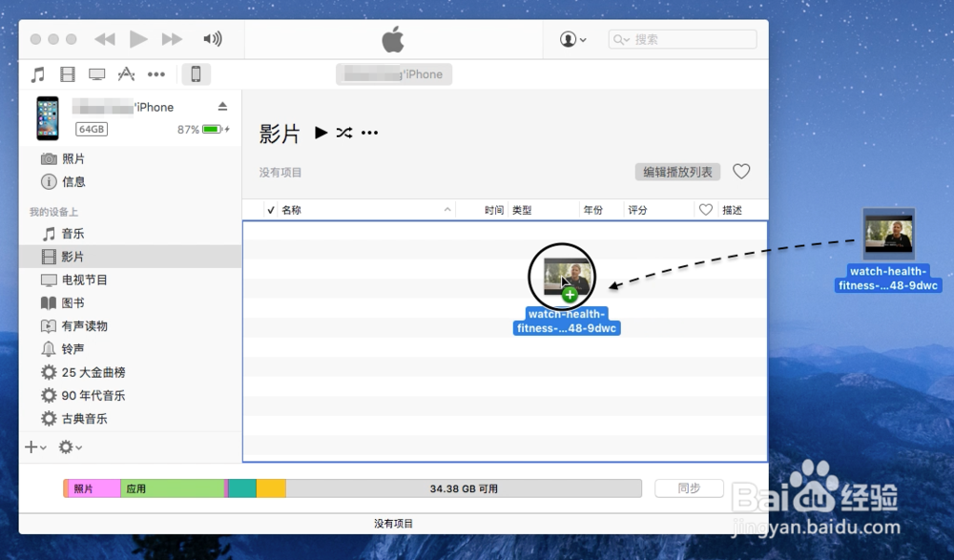This screenshot has height=560, width=954.
Task: Click the sort chevron on 名称 column
Action: tap(446, 209)
